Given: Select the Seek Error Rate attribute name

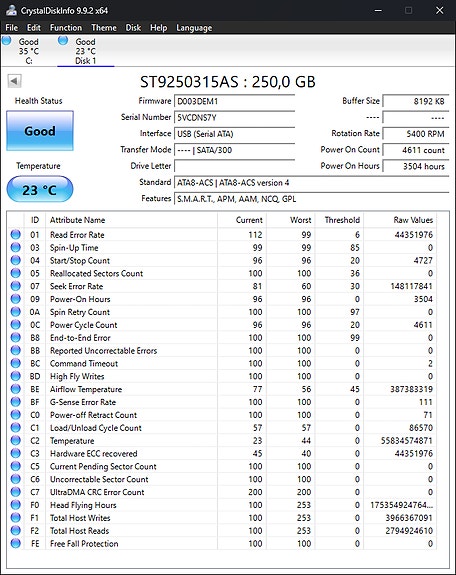Looking at the screenshot, I should (76, 286).
